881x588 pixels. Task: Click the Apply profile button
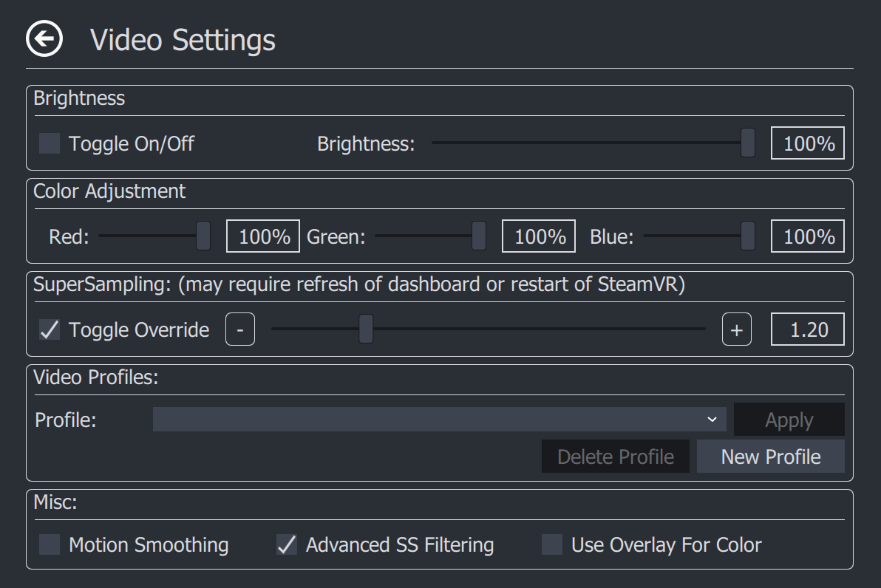coord(789,420)
